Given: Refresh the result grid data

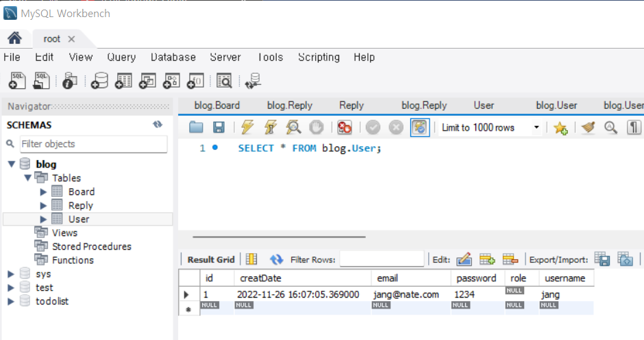Looking at the screenshot, I should pyautogui.click(x=276, y=259).
